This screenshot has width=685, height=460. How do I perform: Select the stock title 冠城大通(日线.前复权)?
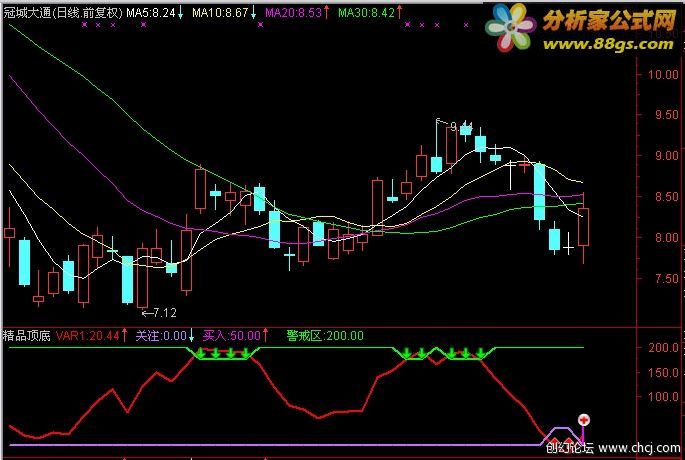click(x=63, y=13)
